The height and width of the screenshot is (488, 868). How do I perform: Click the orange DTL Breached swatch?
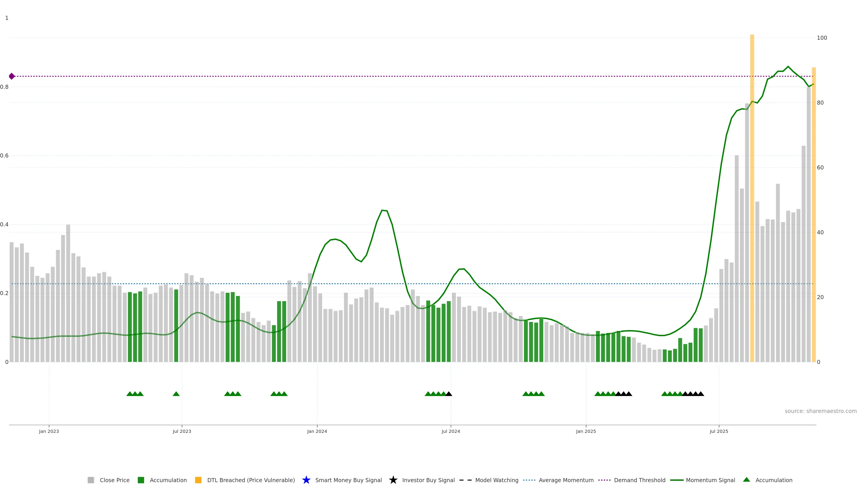coord(198,480)
